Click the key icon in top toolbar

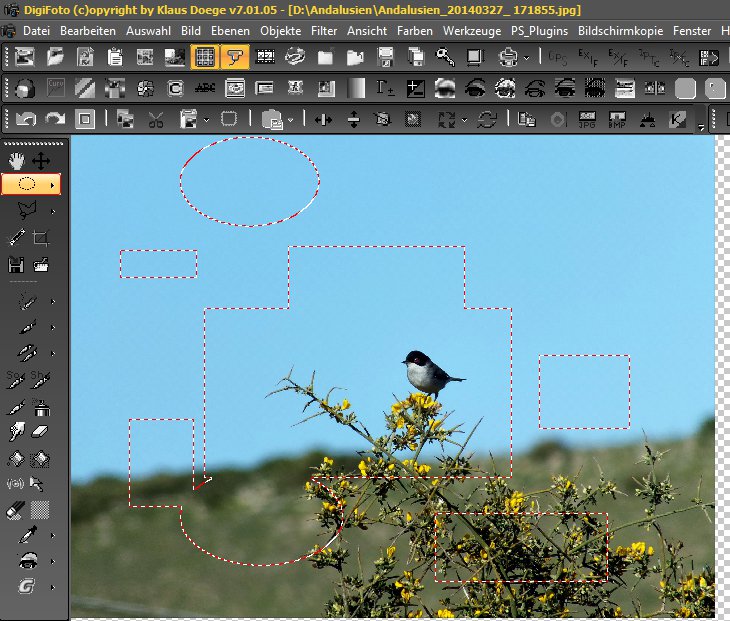pos(445,57)
